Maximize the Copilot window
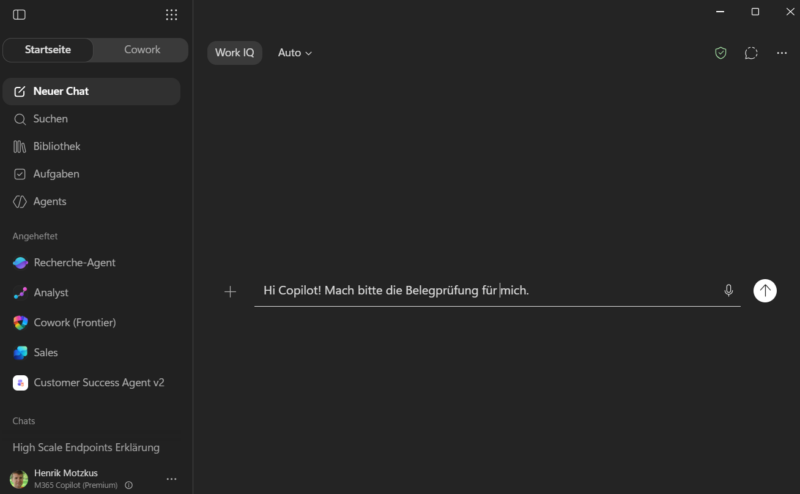Image resolution: width=800 pixels, height=494 pixels. tap(755, 12)
